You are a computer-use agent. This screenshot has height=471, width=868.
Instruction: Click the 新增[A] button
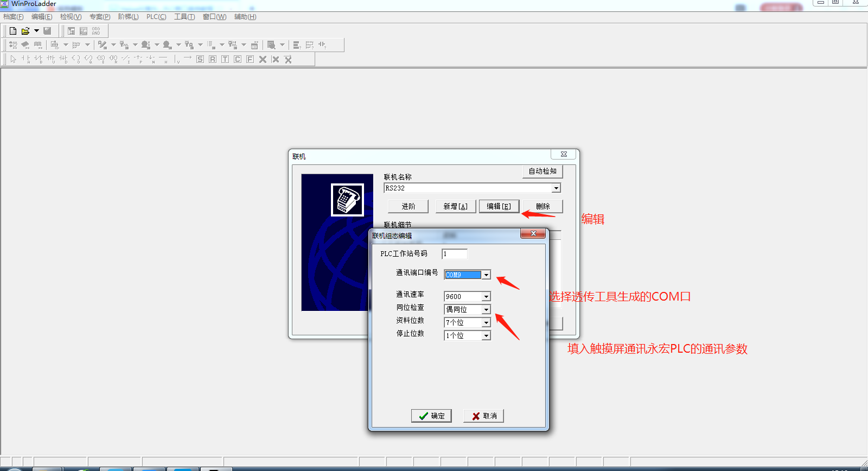456,206
